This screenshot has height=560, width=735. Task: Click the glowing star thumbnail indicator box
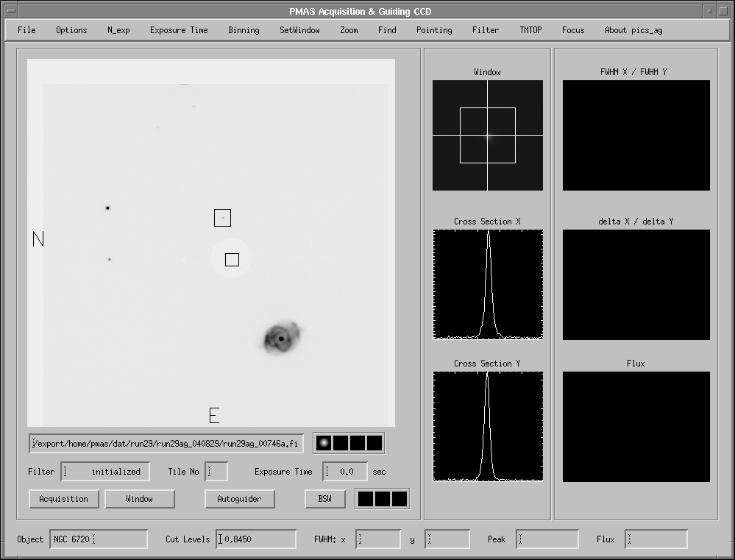pyautogui.click(x=323, y=443)
